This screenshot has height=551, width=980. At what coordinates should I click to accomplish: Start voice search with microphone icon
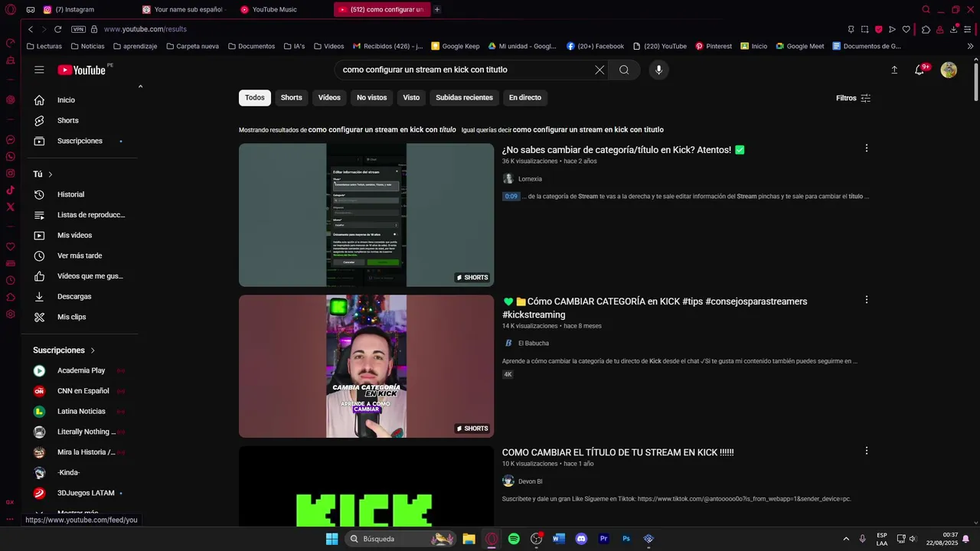pos(658,70)
